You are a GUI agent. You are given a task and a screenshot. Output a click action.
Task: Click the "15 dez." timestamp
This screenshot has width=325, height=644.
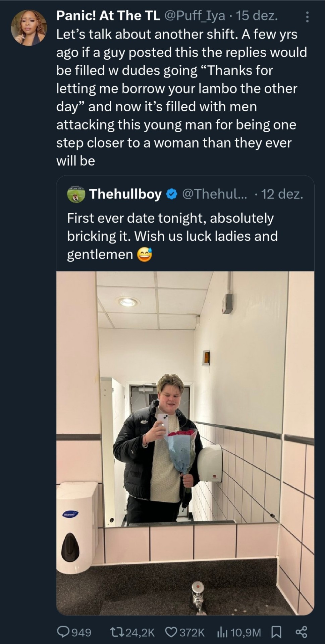(257, 16)
